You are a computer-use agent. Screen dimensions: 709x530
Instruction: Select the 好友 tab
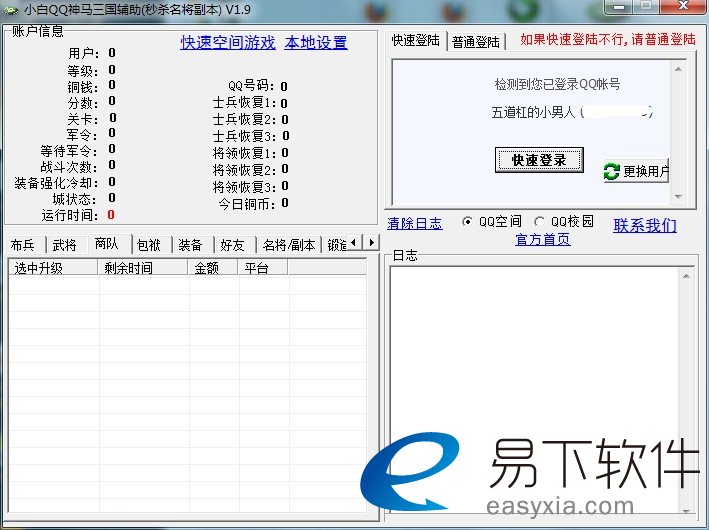[x=233, y=245]
